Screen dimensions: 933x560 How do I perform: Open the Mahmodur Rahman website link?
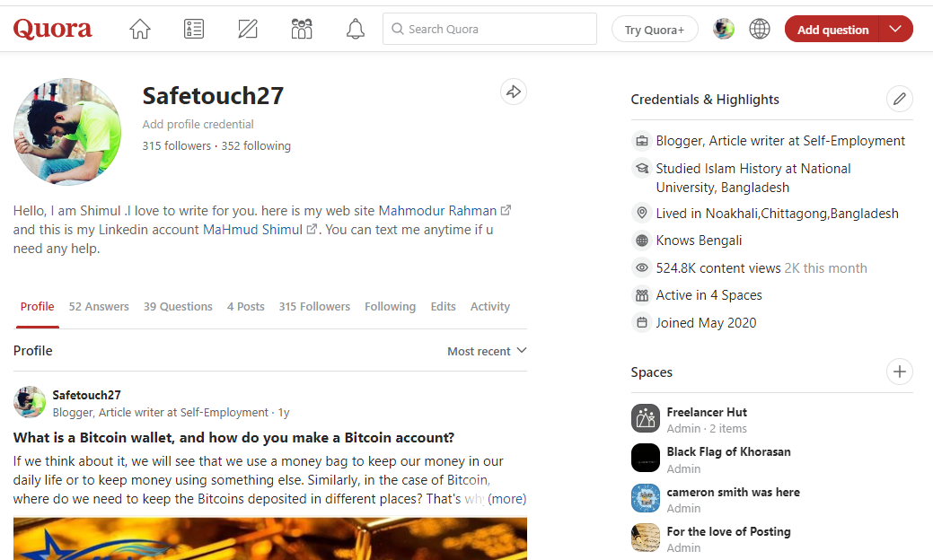[437, 211]
